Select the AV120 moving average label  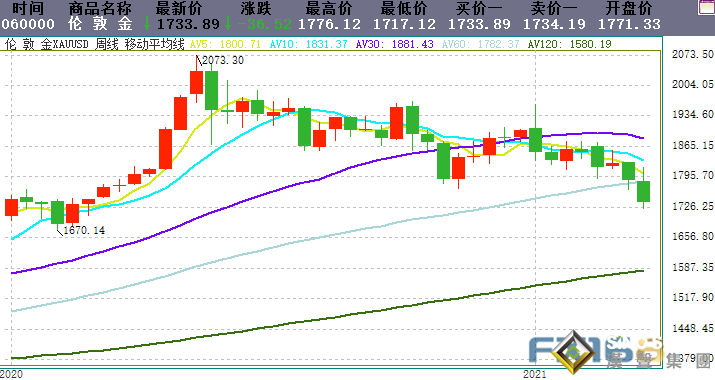[x=569, y=44]
